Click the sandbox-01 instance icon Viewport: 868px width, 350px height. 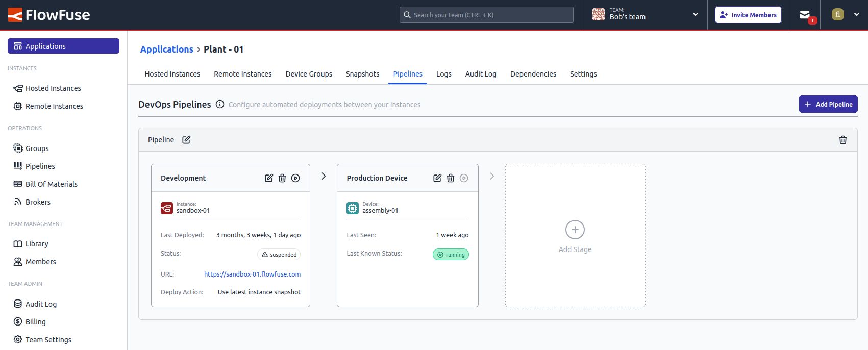pyautogui.click(x=166, y=208)
